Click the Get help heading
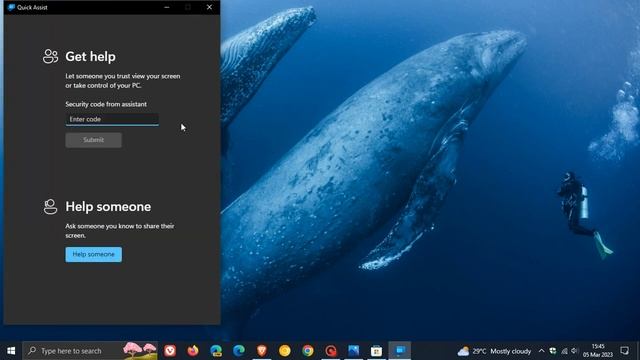The height and width of the screenshot is (360, 640). pos(90,56)
